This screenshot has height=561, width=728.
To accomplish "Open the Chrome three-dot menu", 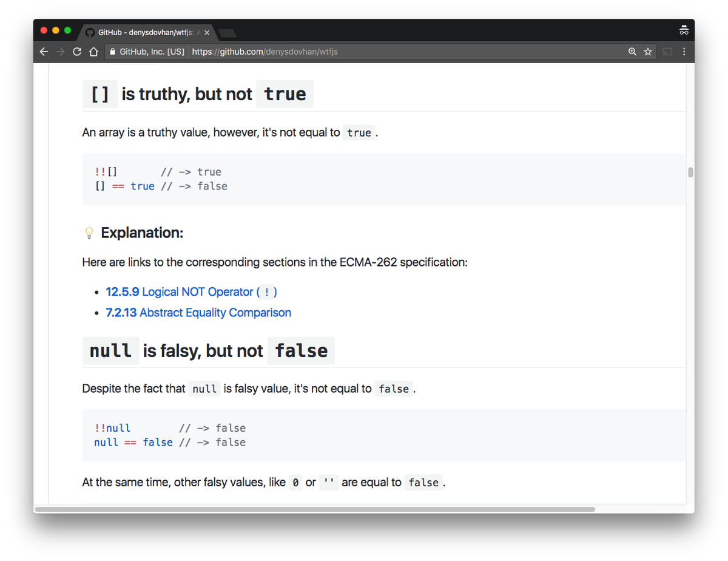I will tap(684, 52).
